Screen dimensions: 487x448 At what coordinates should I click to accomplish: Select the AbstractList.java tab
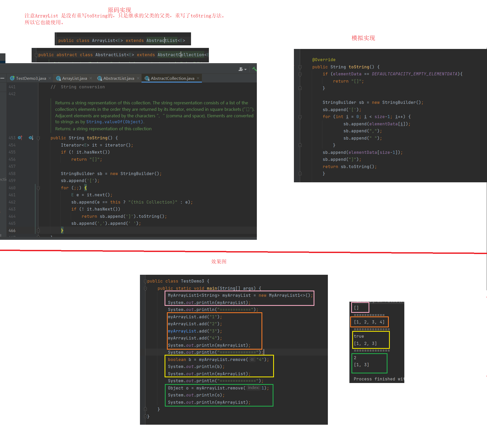[x=118, y=78]
